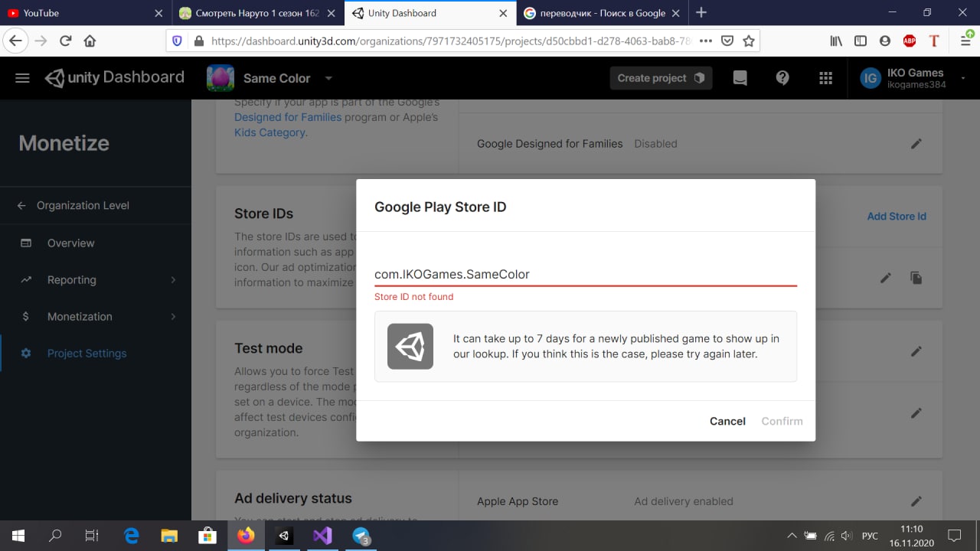The image size is (980, 551).
Task: Reload the current page
Action: coord(66,41)
